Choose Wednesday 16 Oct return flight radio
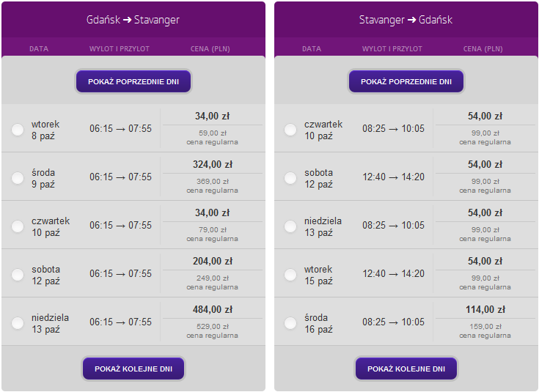The image size is (539, 392). [290, 323]
